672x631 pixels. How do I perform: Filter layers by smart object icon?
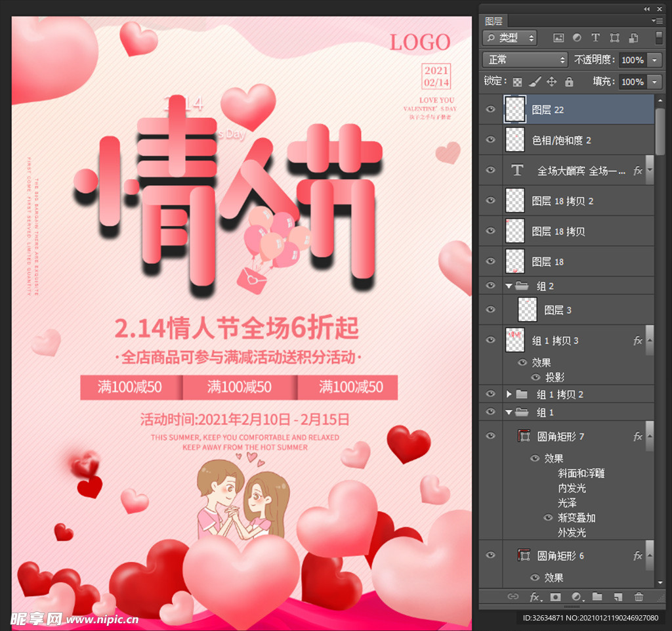(633, 37)
